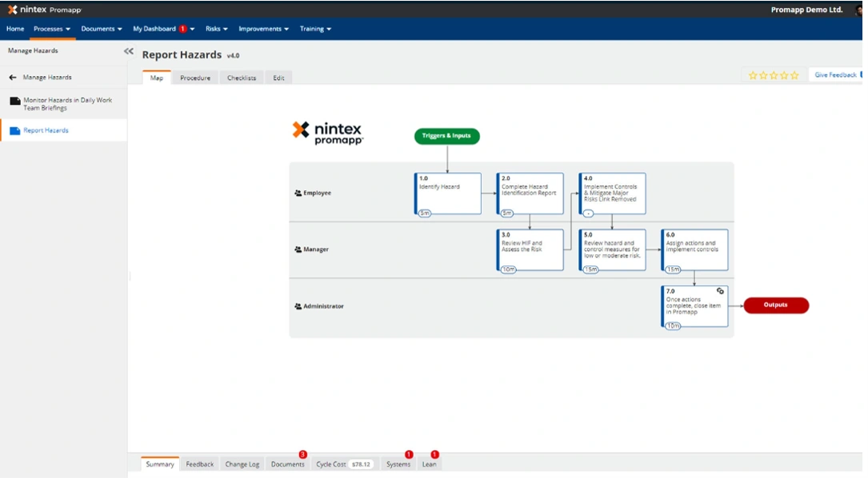Switch to the Procedure tab
Screen dimensions: 868x478
[x=195, y=78]
